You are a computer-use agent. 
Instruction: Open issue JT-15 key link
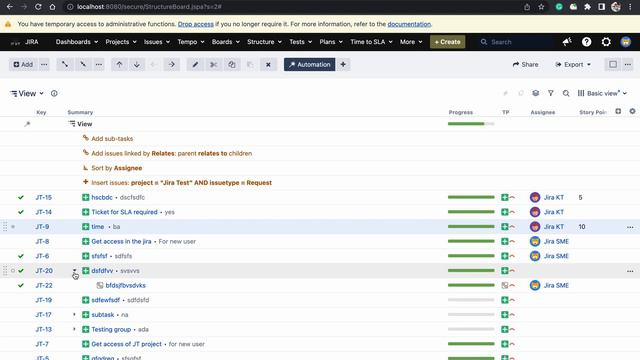tap(43, 198)
